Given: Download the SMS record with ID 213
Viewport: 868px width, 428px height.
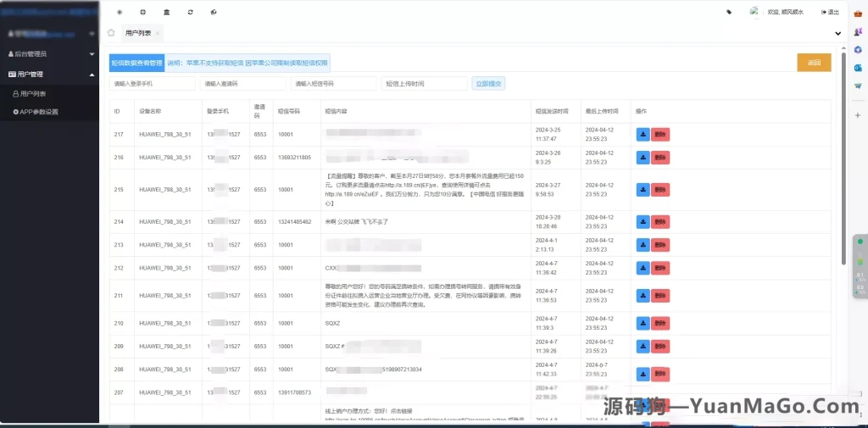Looking at the screenshot, I should [x=643, y=245].
